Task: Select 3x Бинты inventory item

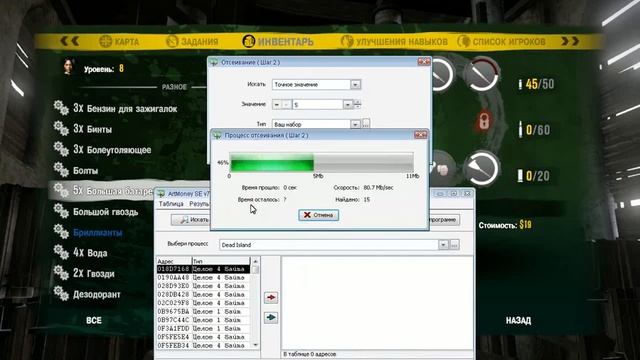Action: (x=92, y=129)
